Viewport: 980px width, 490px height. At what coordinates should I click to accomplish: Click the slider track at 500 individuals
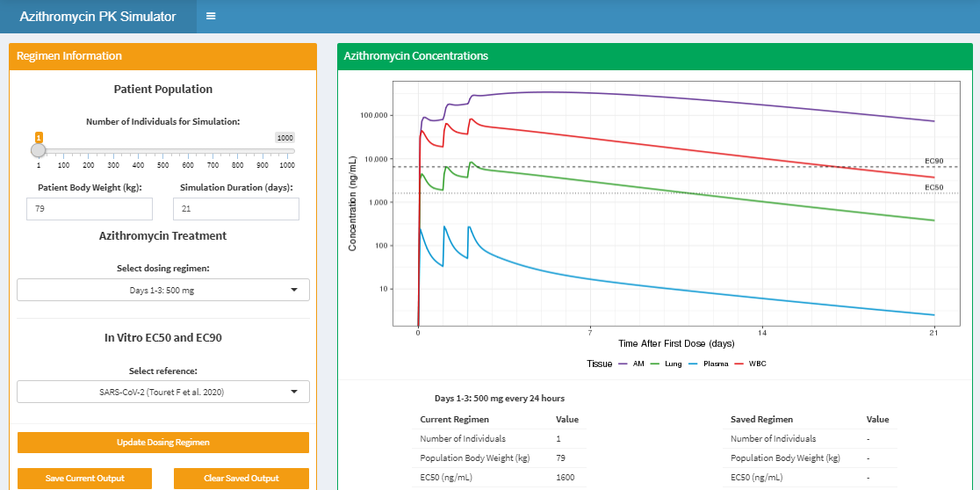(x=163, y=151)
